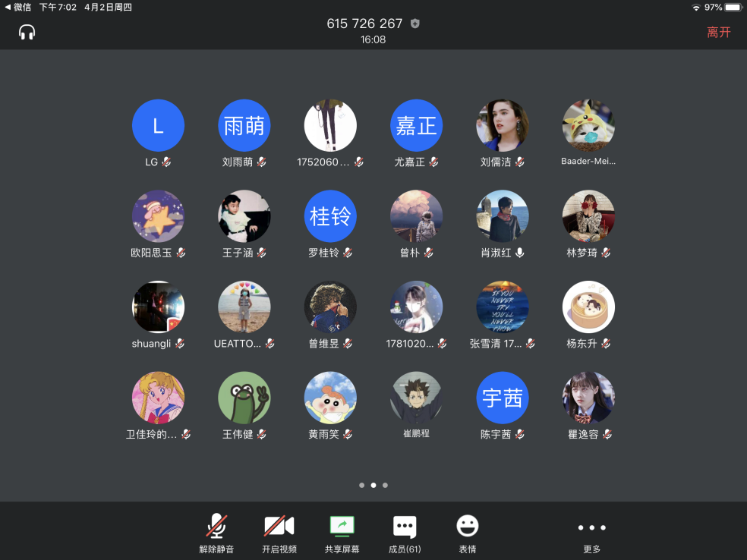Tap the meeting ID 615 726 267
This screenshot has height=560, width=747.
pos(364,24)
